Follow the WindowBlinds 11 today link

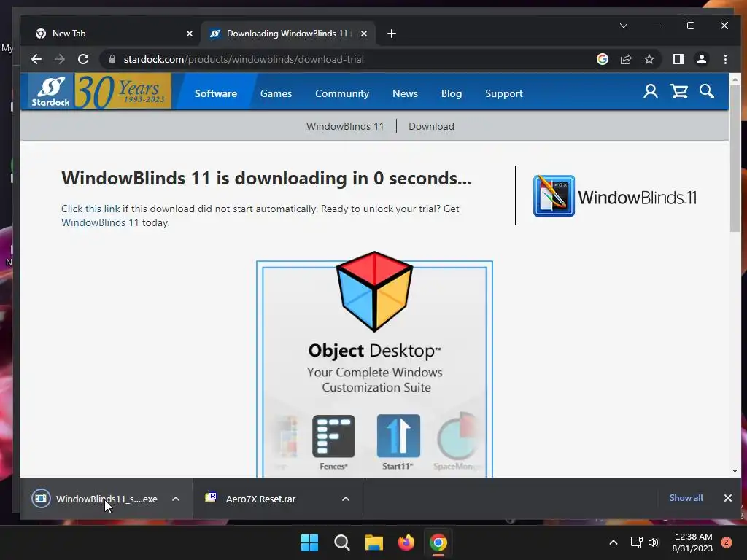click(100, 222)
